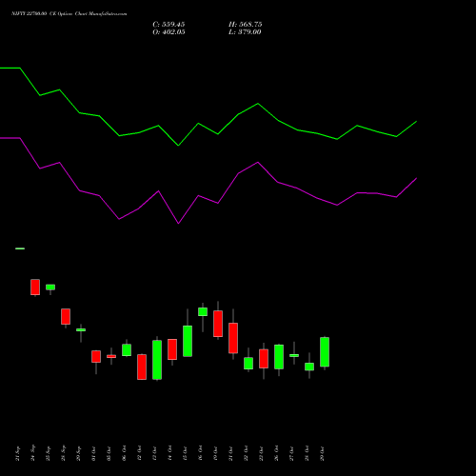This screenshot has height=476, width=476.
Task: Select the red candlestick for 01 Oct
Action: [96, 356]
